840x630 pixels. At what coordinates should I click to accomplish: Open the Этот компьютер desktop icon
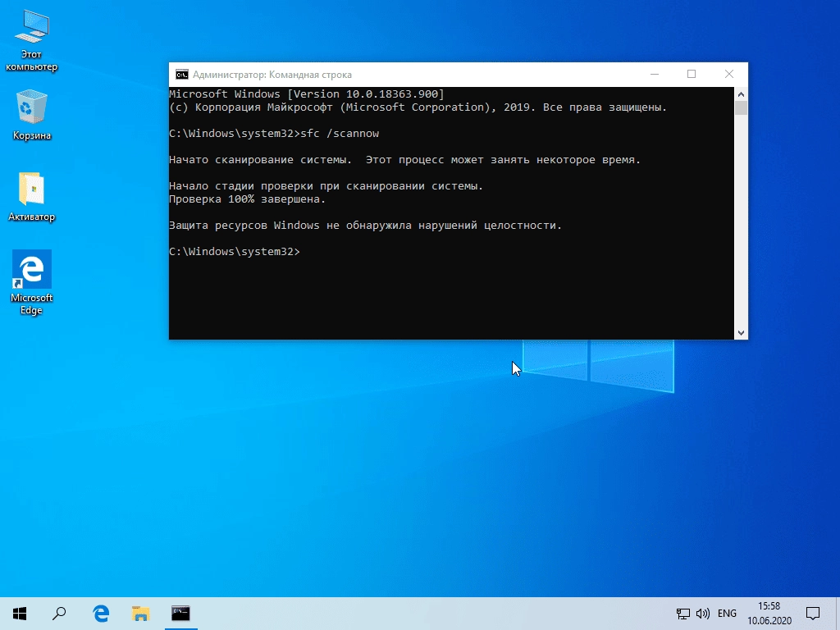point(32,41)
